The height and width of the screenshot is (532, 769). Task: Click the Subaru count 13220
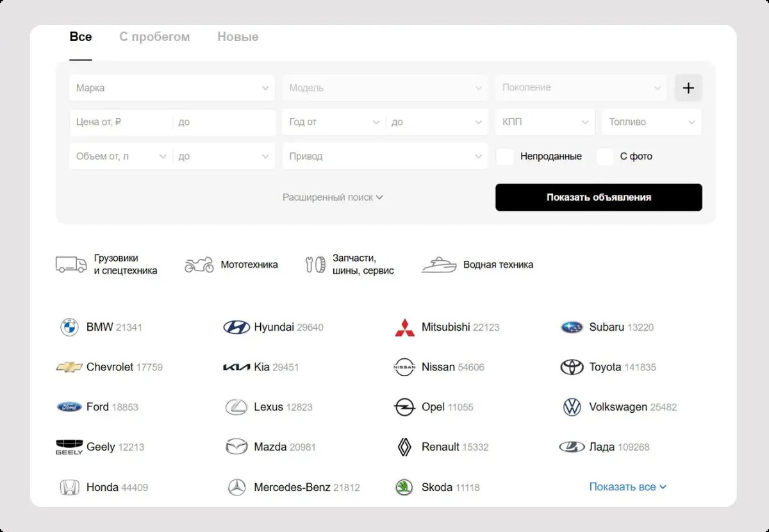pos(640,328)
